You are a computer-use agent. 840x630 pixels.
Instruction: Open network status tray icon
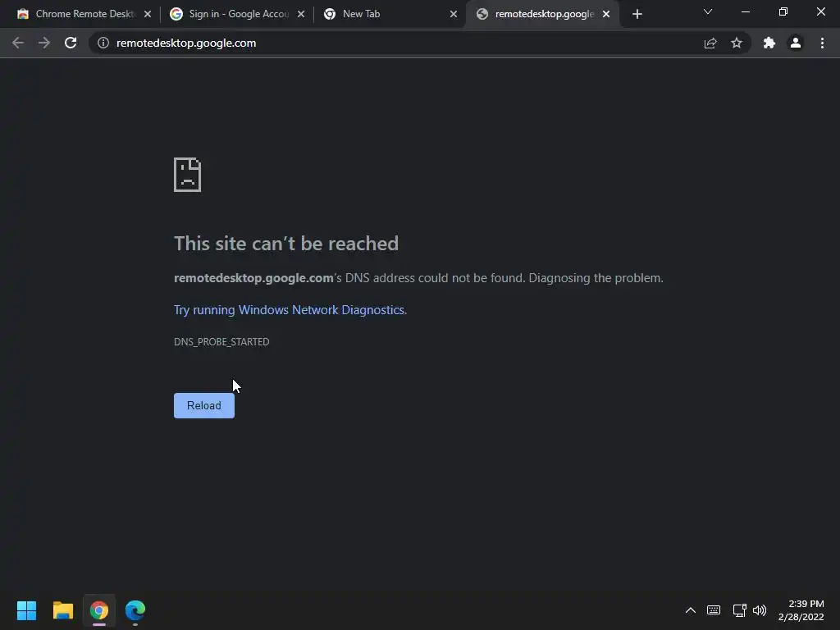(740, 610)
